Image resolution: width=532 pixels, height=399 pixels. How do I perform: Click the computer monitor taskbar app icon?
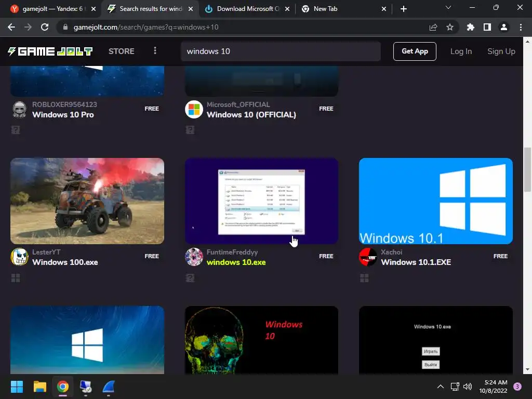point(86,387)
